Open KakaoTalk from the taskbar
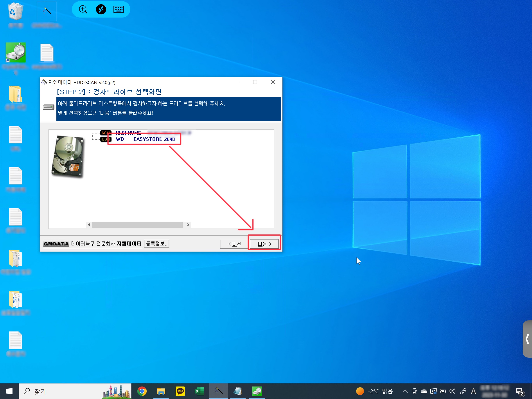532x399 pixels. [180, 391]
